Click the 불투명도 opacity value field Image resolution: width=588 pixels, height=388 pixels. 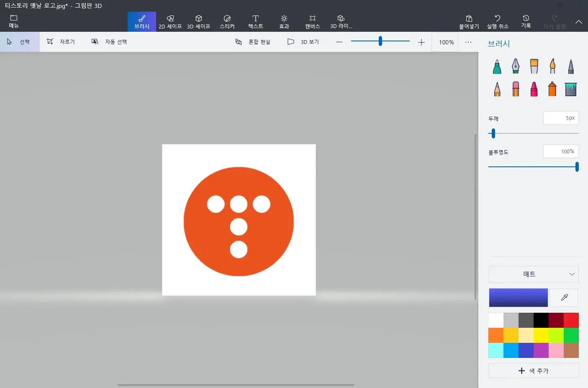pos(561,151)
